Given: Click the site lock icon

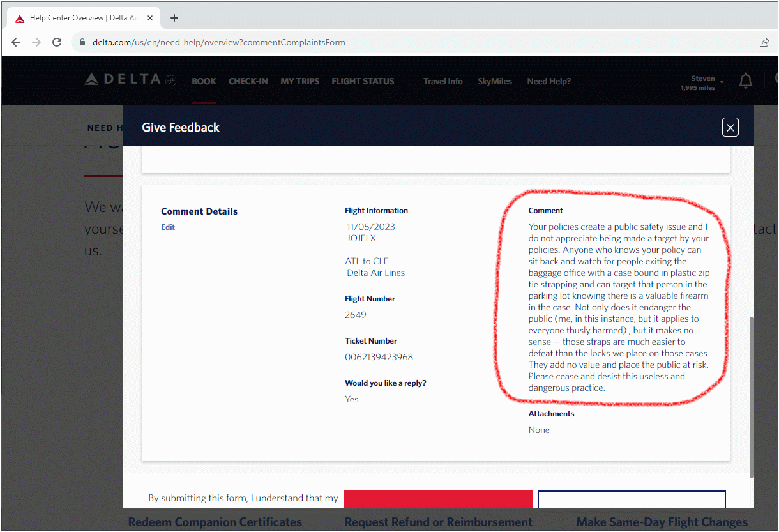Looking at the screenshot, I should (x=82, y=43).
